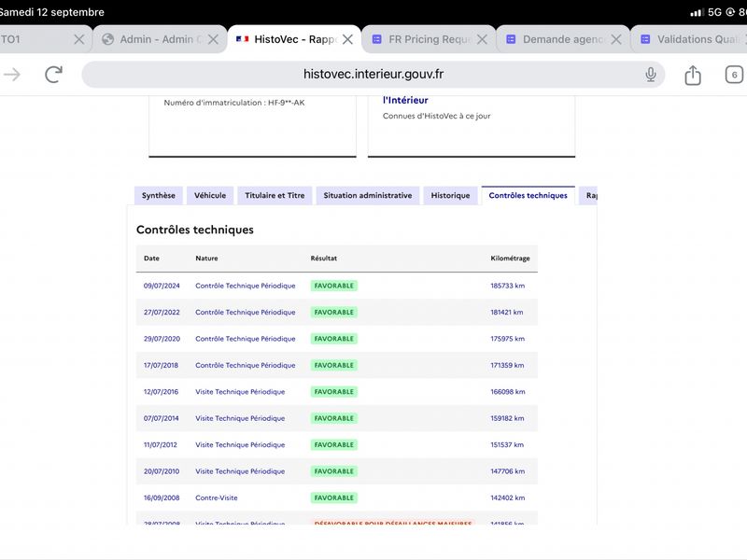This screenshot has height=560, width=747.
Task: Open the Synthèse tab
Action: (x=158, y=195)
